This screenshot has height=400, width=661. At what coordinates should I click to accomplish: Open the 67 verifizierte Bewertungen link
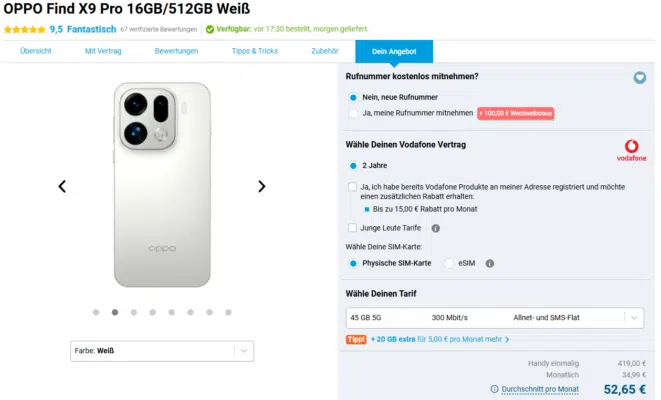(160, 29)
